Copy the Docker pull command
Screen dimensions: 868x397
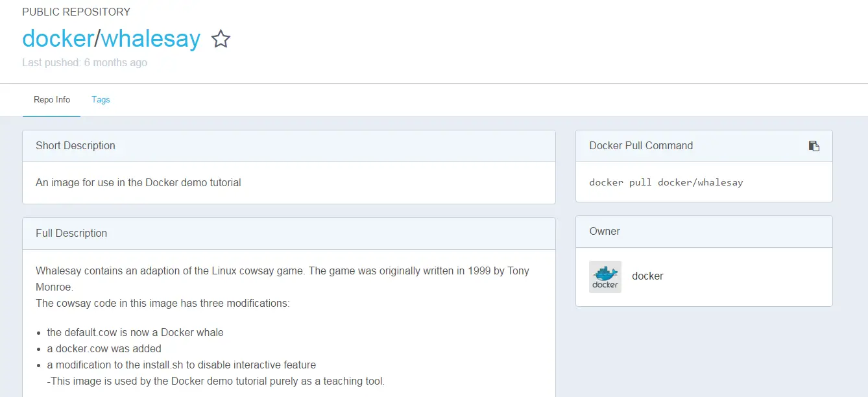814,146
